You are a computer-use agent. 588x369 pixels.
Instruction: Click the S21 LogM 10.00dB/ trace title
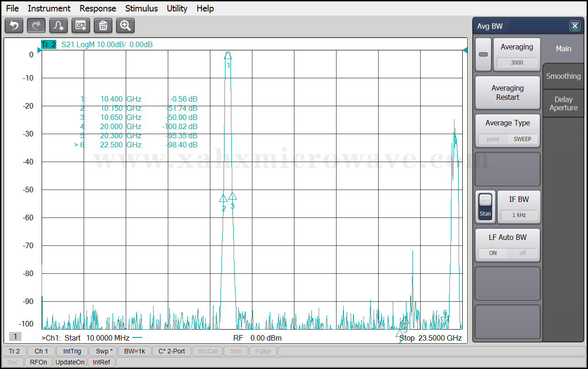[93, 44]
